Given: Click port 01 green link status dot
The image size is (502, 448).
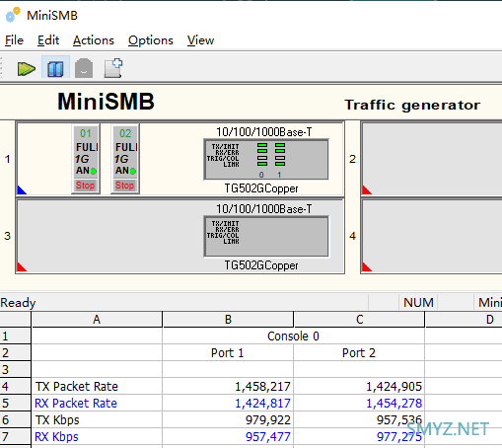Looking at the screenshot, I should (94, 171).
